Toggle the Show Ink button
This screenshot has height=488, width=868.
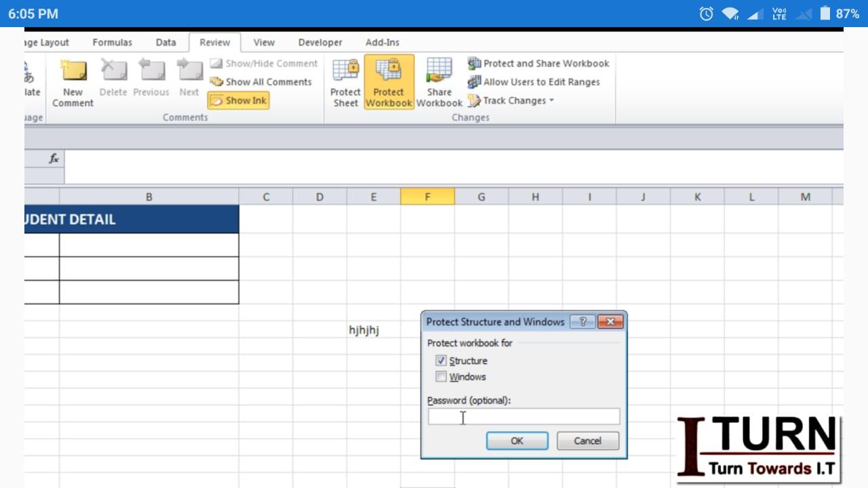(239, 100)
